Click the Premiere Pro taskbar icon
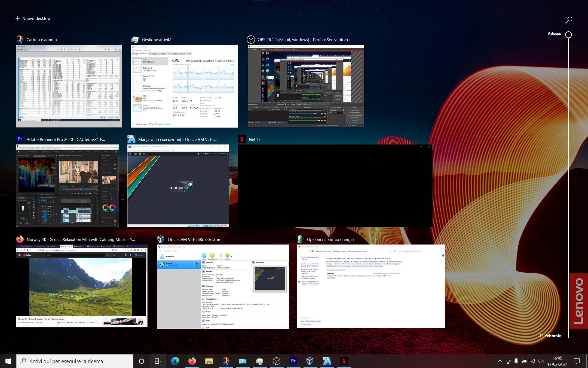 (x=293, y=361)
